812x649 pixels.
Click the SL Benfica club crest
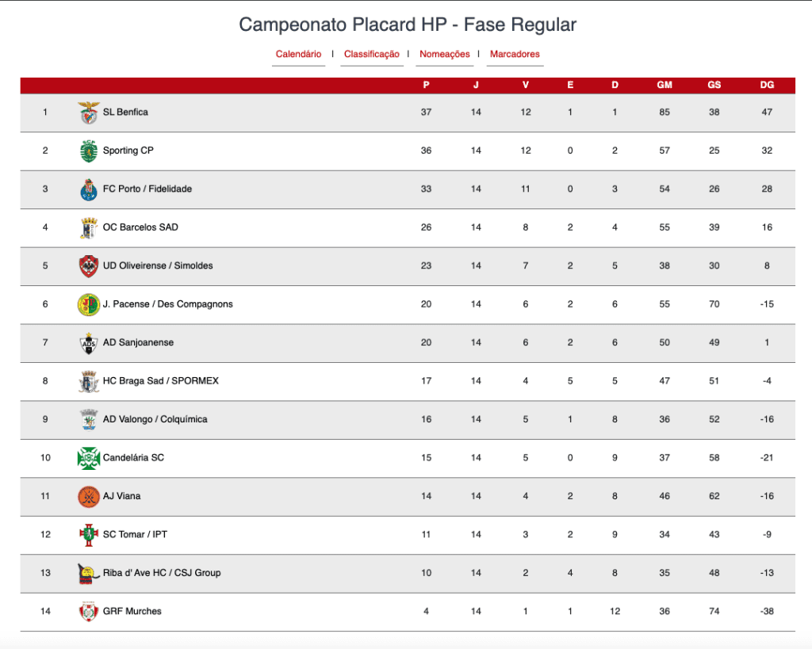pyautogui.click(x=89, y=113)
